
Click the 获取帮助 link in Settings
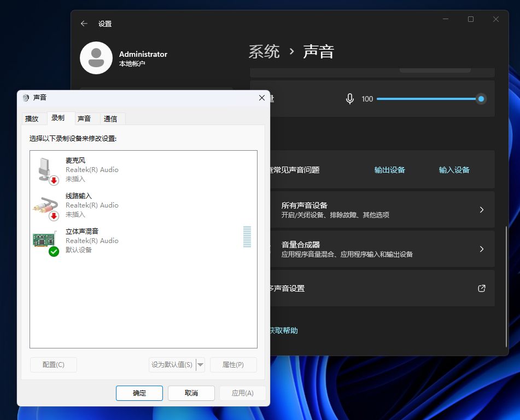pos(284,330)
